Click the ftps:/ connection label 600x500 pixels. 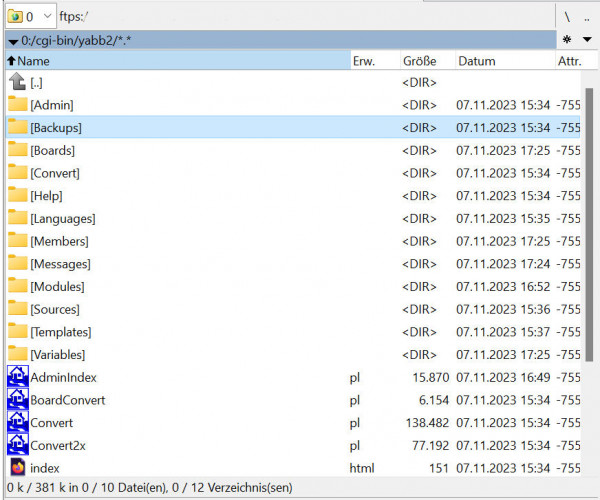74,16
